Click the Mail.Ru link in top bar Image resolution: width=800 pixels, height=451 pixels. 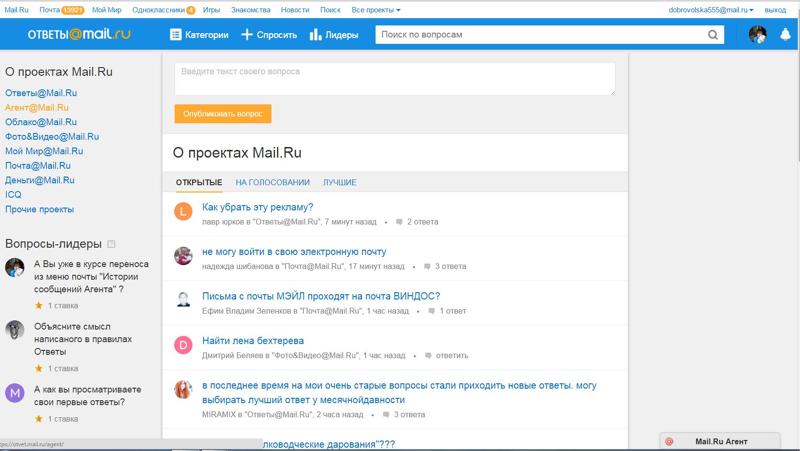[16, 10]
